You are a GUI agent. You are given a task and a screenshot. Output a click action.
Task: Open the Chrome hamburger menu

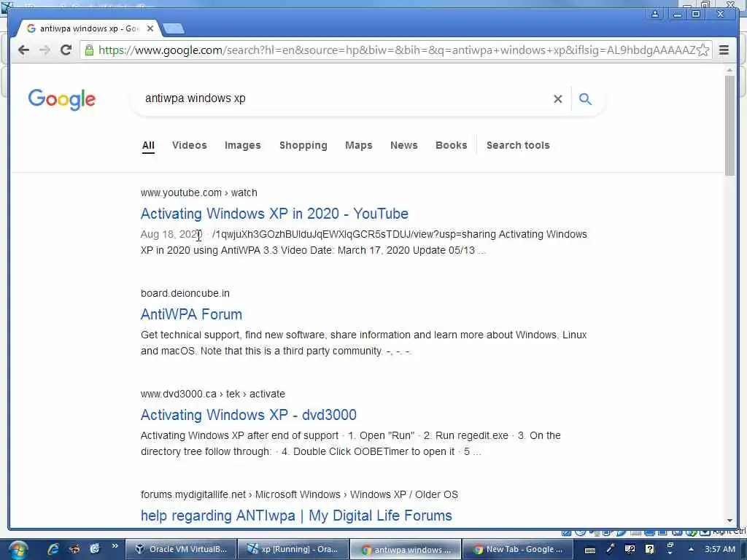point(724,50)
